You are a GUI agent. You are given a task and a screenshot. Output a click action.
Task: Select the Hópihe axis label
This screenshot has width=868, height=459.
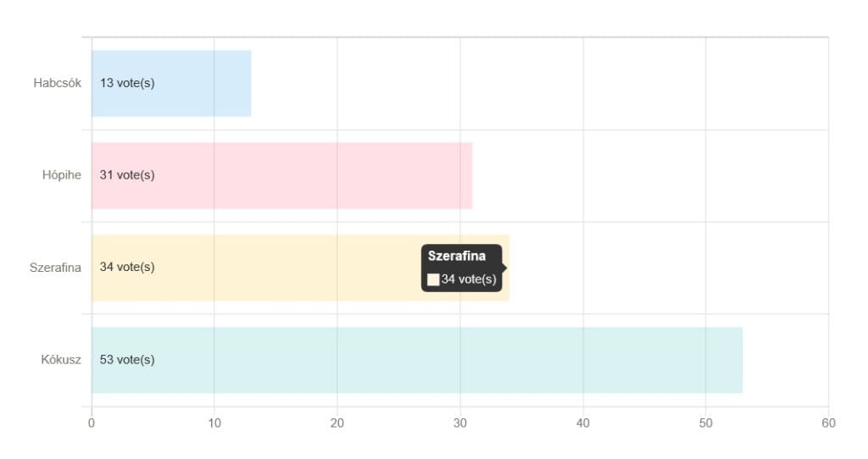pos(62,175)
